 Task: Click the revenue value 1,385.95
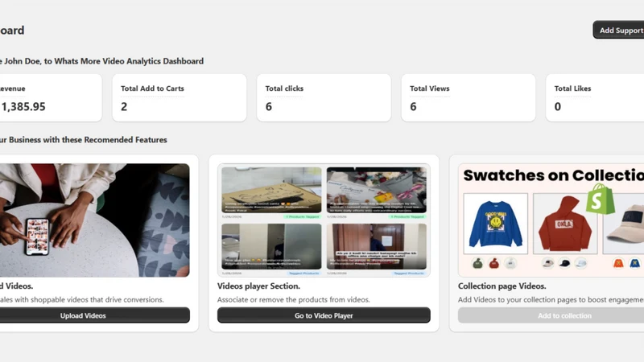[23, 107]
